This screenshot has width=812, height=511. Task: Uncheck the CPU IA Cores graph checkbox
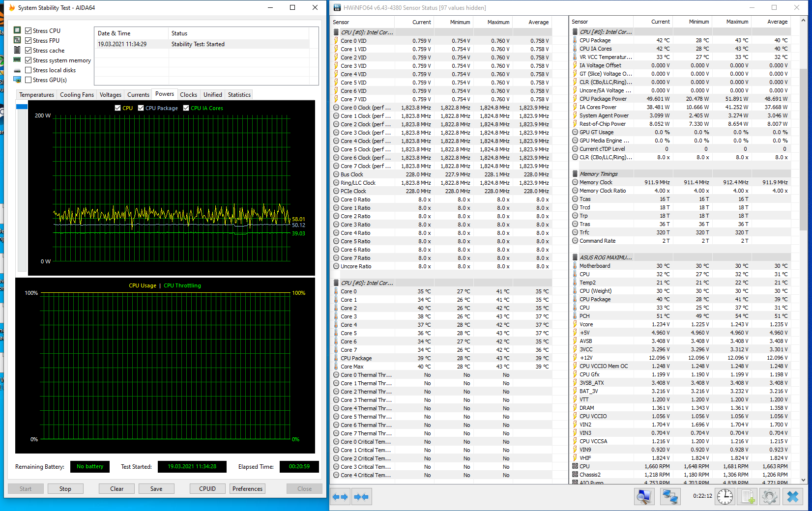(x=186, y=108)
